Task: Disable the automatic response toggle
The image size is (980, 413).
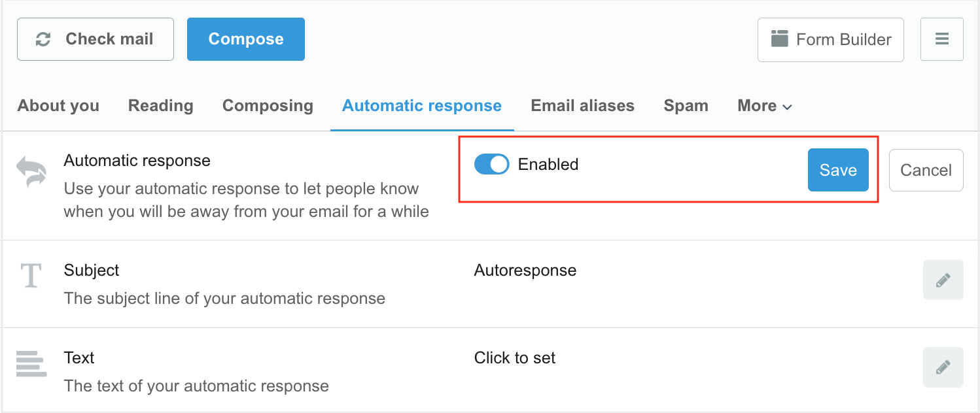Action: 491,164
